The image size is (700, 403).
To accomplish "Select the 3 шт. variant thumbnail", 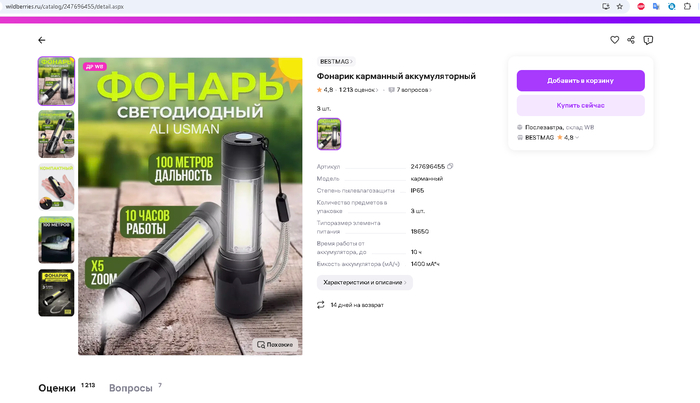I will [329, 134].
